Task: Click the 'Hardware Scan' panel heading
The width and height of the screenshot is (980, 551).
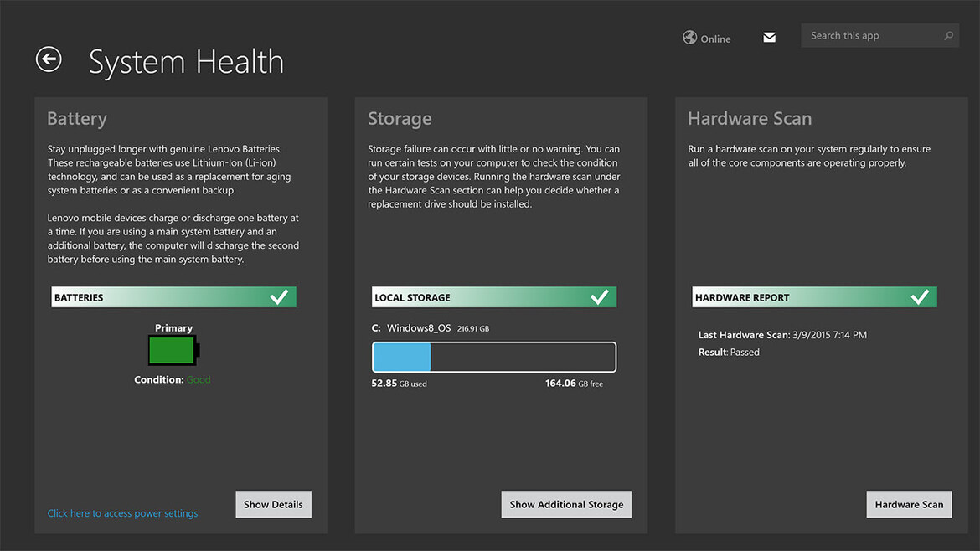Action: 750,118
